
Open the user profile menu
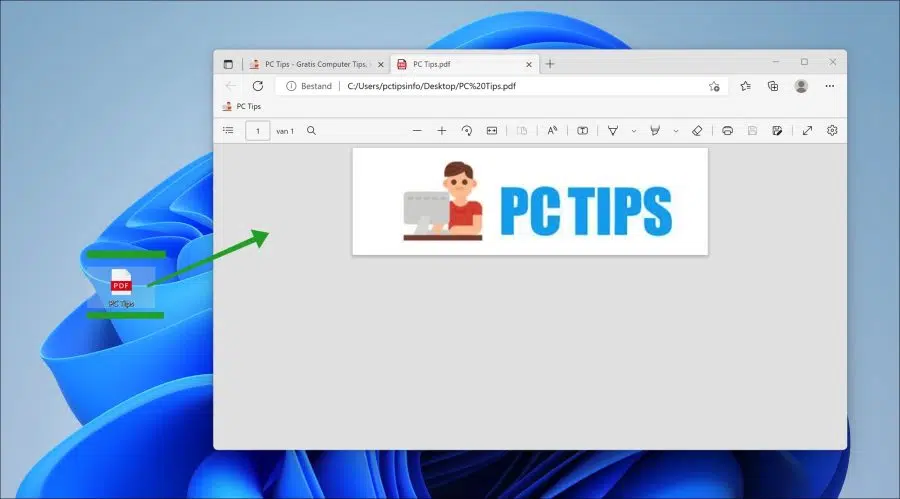(x=801, y=86)
